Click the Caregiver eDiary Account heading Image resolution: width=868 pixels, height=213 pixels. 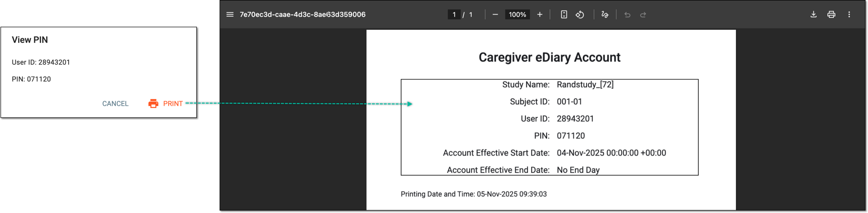549,57
